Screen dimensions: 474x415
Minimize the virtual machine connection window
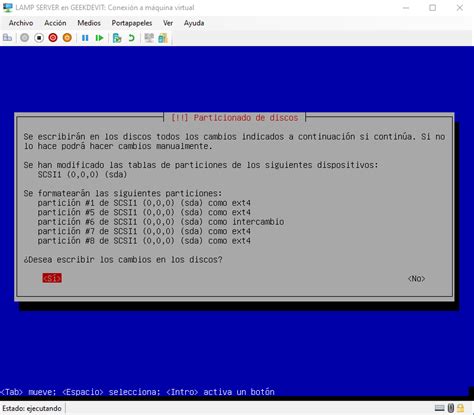406,8
